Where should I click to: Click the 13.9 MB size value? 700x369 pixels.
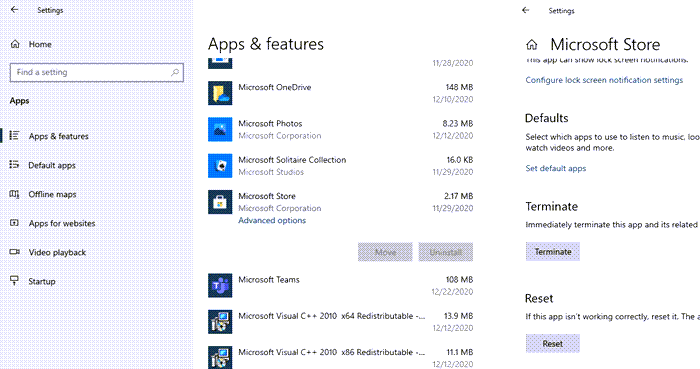(x=458, y=315)
